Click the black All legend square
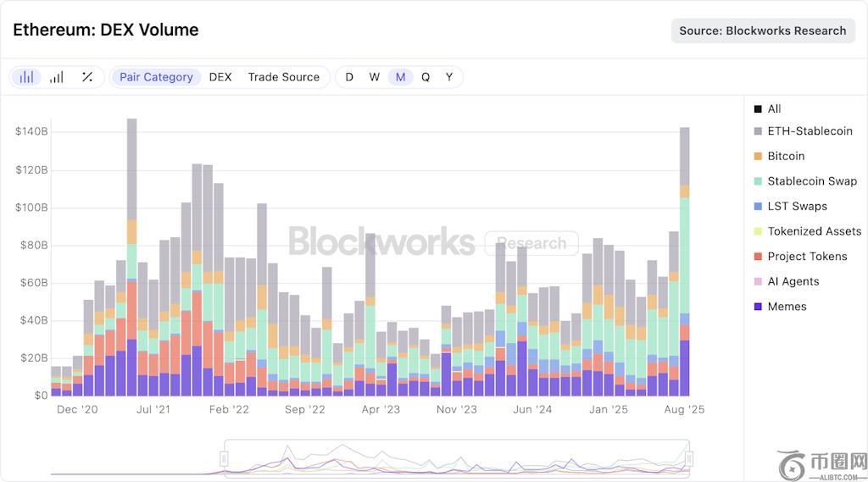868x482 pixels. pos(758,109)
